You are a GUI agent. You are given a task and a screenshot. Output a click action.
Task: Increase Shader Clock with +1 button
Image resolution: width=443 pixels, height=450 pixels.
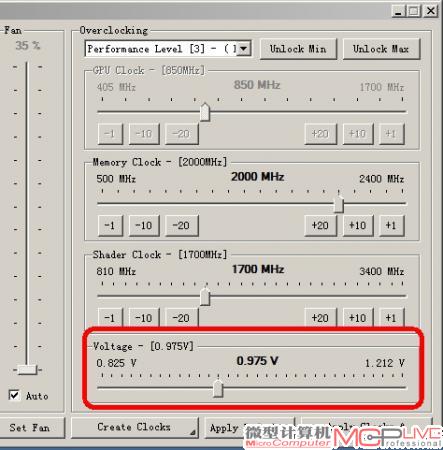tap(392, 318)
